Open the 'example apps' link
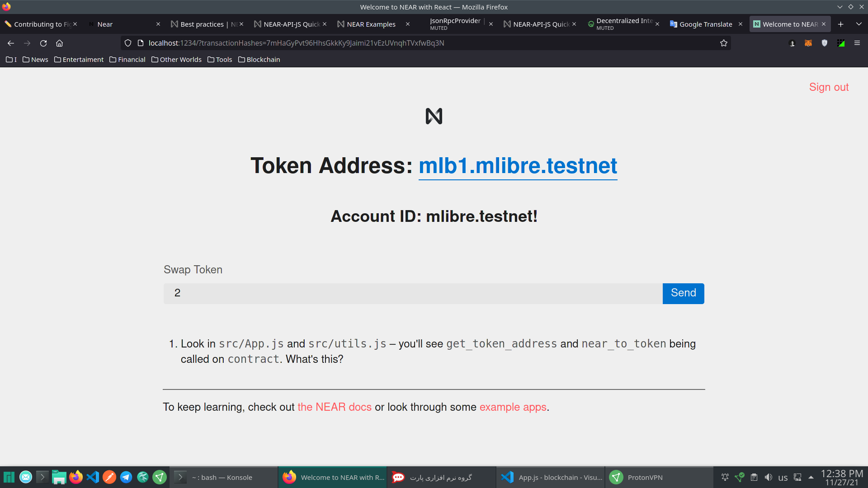 coord(513,407)
